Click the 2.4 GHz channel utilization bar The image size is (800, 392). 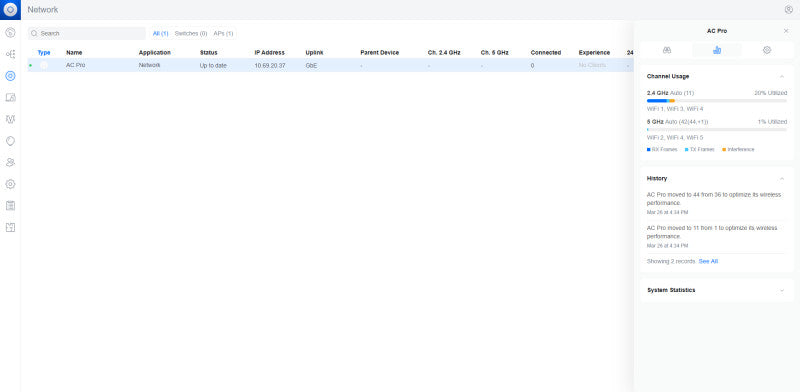click(717, 101)
